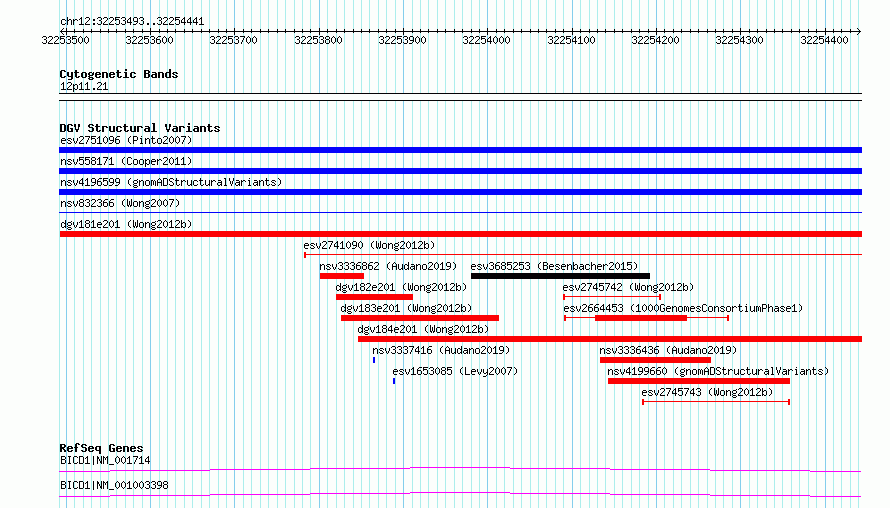Viewport: 890px width, 508px height.
Task: Click ruler position 32253900
Action: point(402,40)
